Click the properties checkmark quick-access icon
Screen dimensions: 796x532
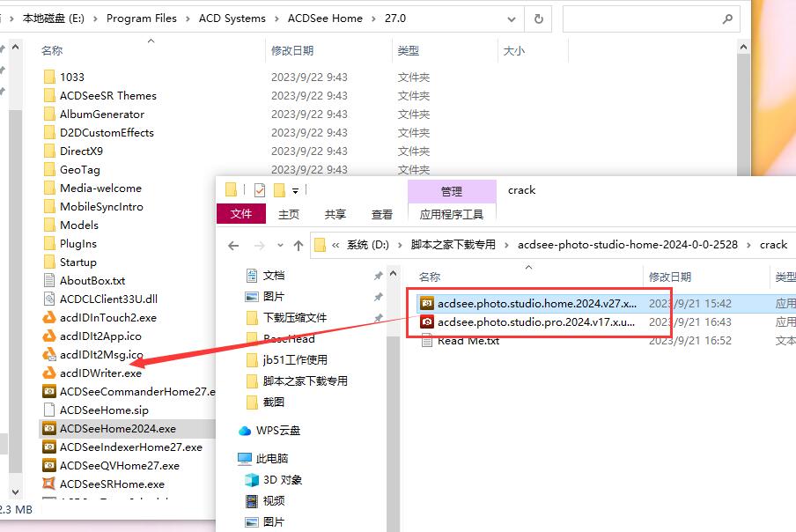(260, 190)
